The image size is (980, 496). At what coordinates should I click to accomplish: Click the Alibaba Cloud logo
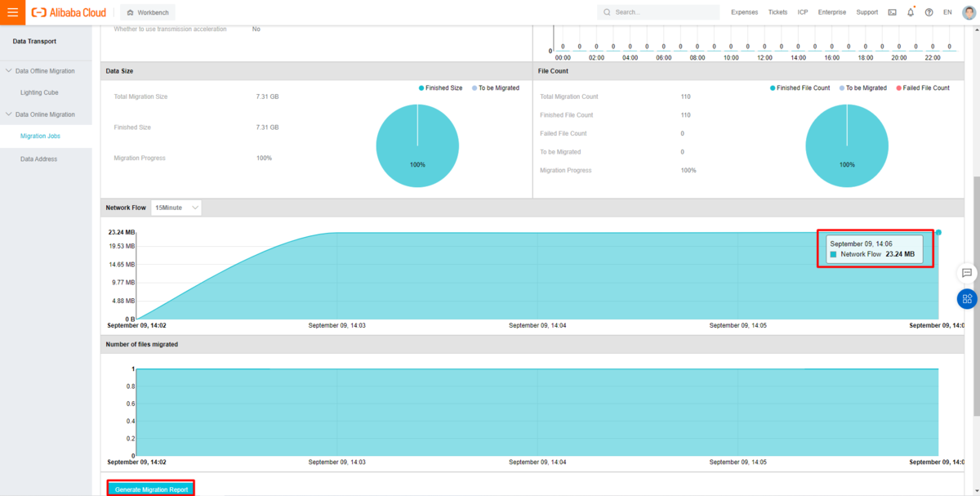tap(69, 12)
